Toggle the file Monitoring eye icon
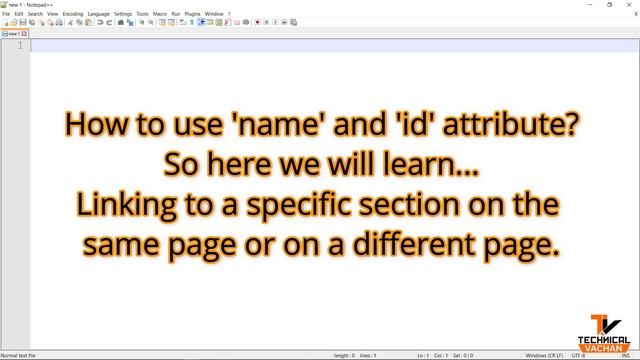 pos(246,22)
